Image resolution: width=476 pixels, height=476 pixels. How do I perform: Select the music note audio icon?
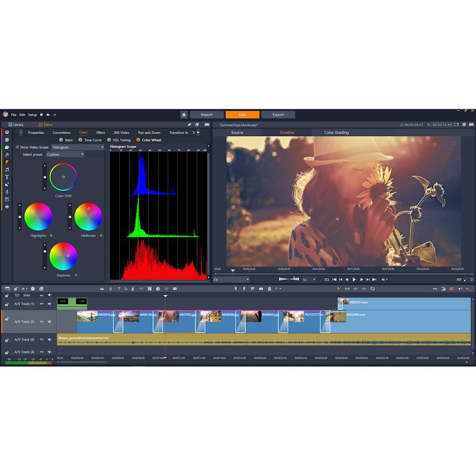(x=7, y=169)
